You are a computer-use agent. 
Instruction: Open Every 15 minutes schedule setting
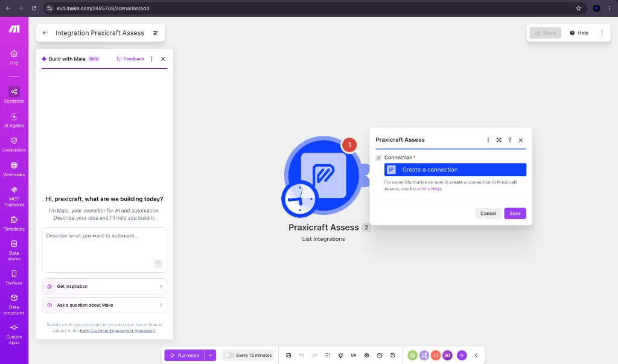click(x=254, y=356)
